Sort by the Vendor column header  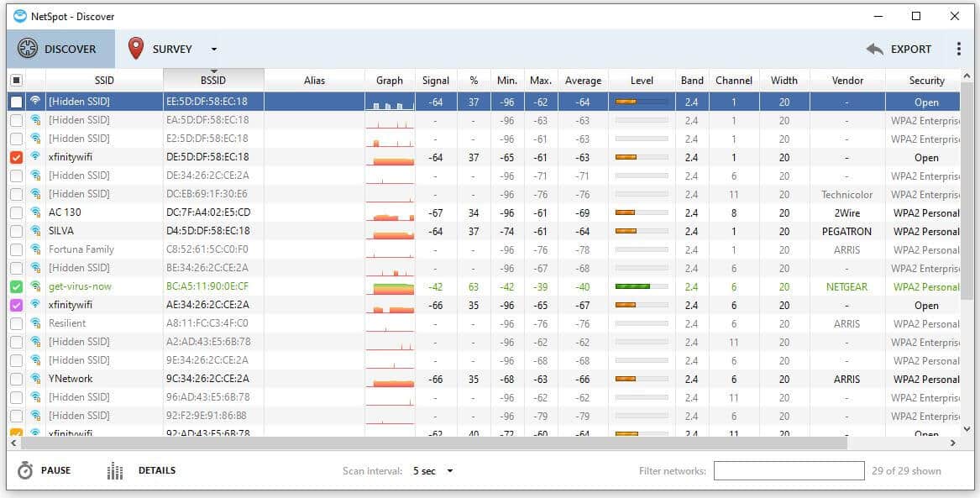[847, 81]
